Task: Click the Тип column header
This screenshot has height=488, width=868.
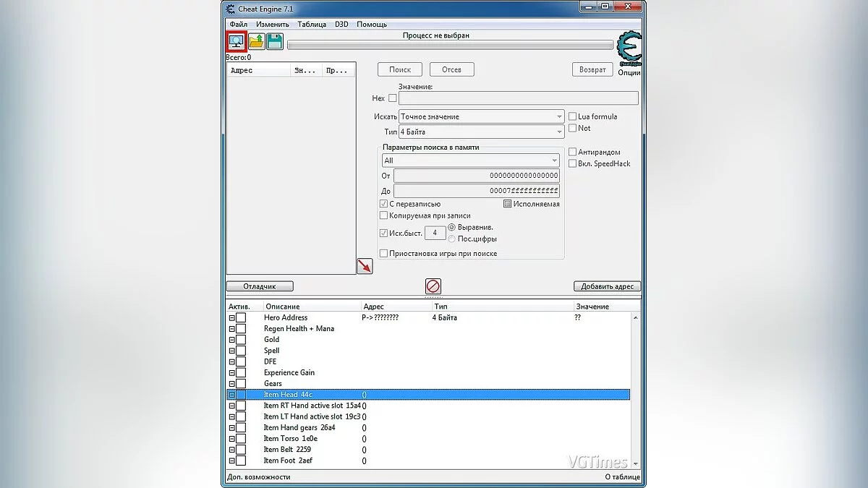Action: coord(502,307)
